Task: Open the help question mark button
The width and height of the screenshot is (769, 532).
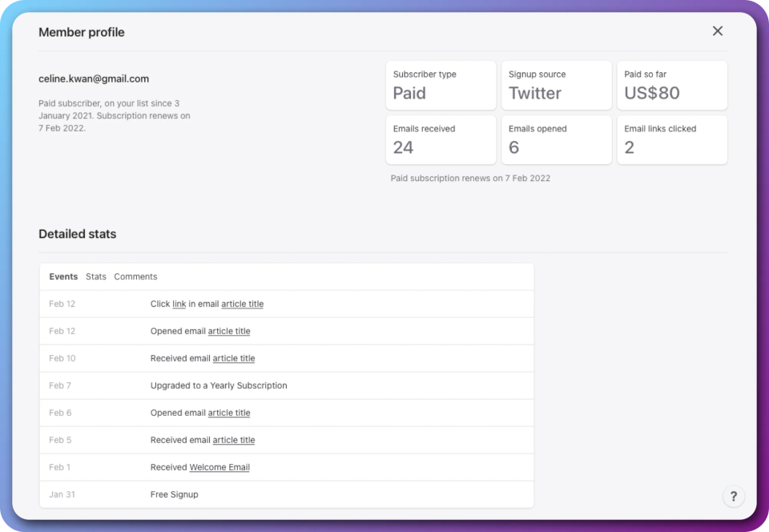Action: coord(733,496)
